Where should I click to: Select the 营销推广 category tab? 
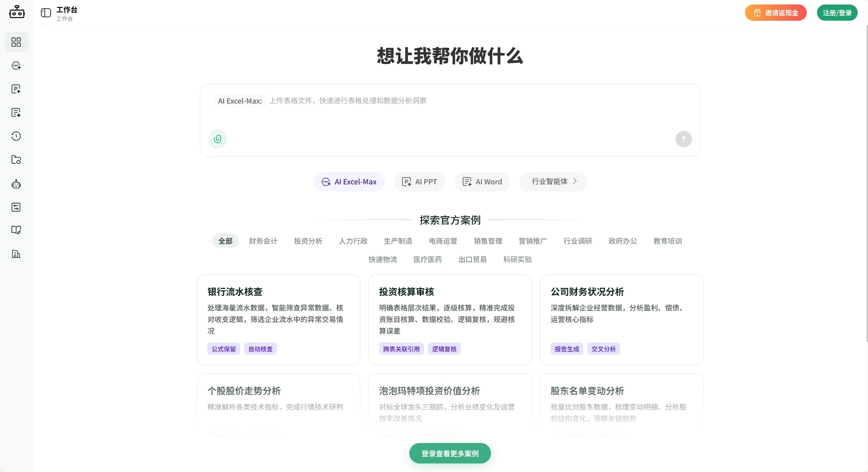click(x=533, y=241)
